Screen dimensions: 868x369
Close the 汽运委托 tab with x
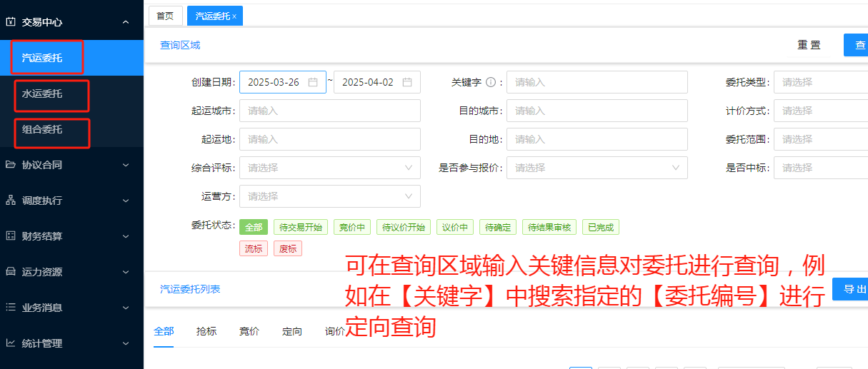234,16
